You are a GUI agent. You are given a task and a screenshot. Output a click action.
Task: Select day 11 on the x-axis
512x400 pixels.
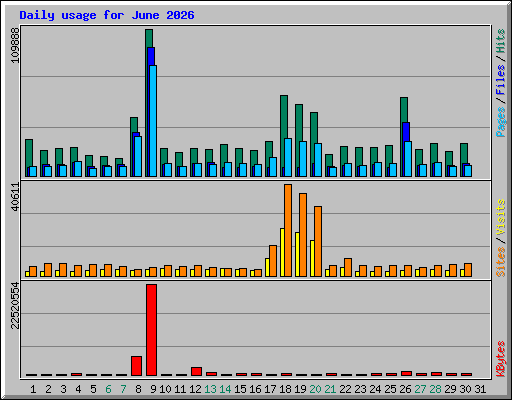tap(180, 389)
